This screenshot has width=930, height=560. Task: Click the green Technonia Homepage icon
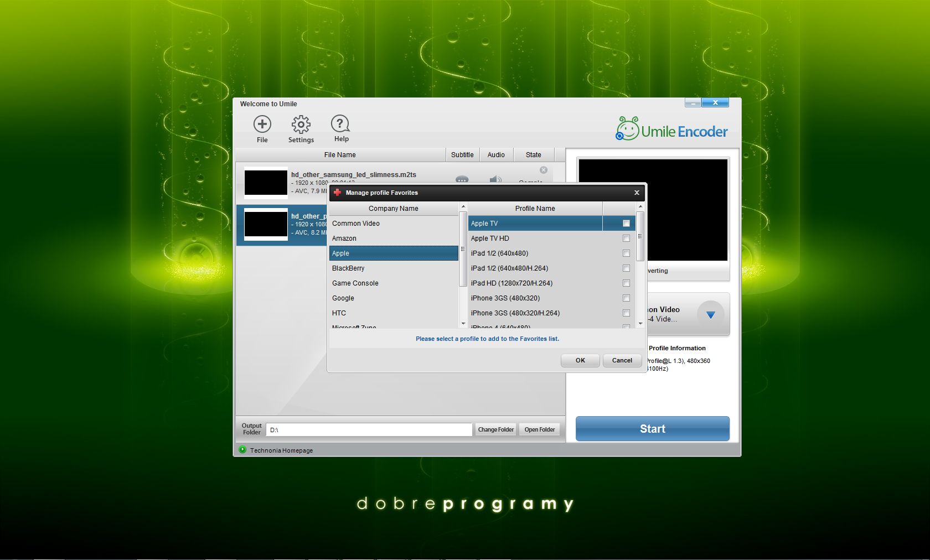[242, 449]
